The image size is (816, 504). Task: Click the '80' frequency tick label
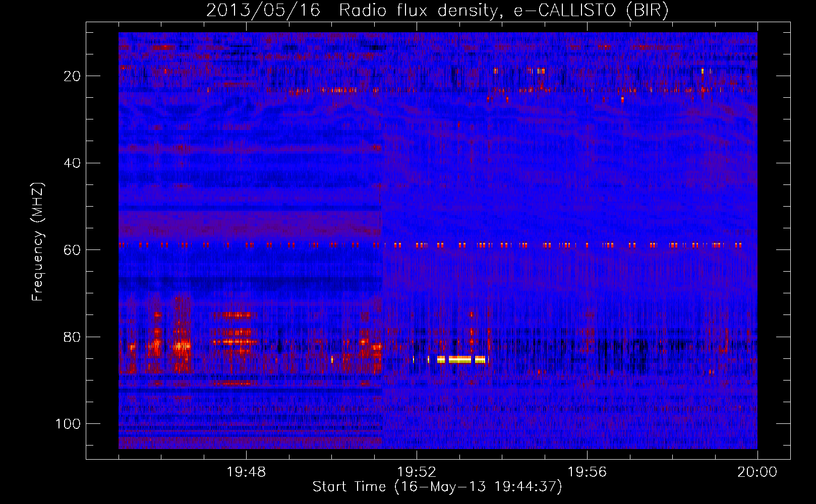tap(72, 337)
